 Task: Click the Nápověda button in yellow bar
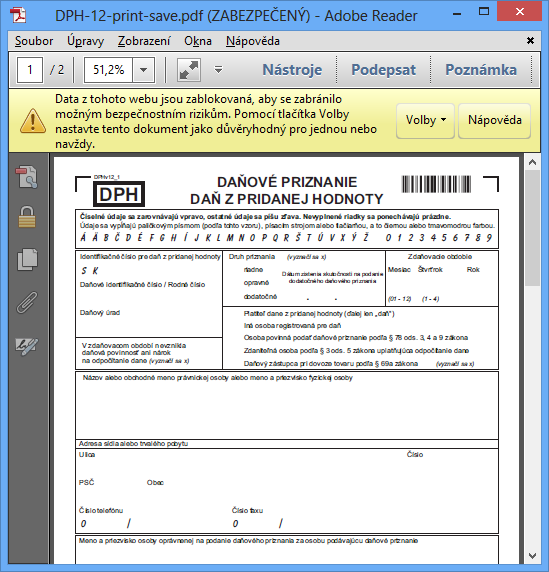tap(494, 120)
